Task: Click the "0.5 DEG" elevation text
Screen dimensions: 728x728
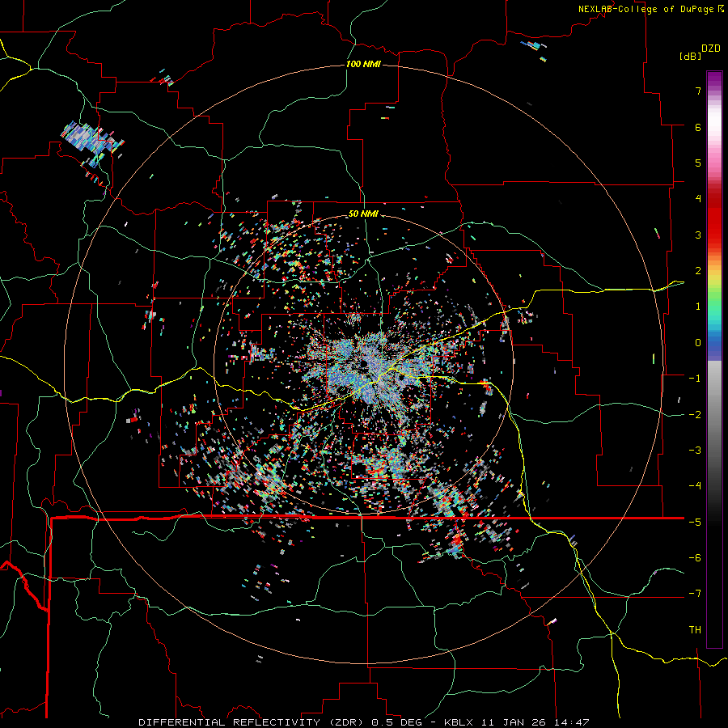Action: 396,722
